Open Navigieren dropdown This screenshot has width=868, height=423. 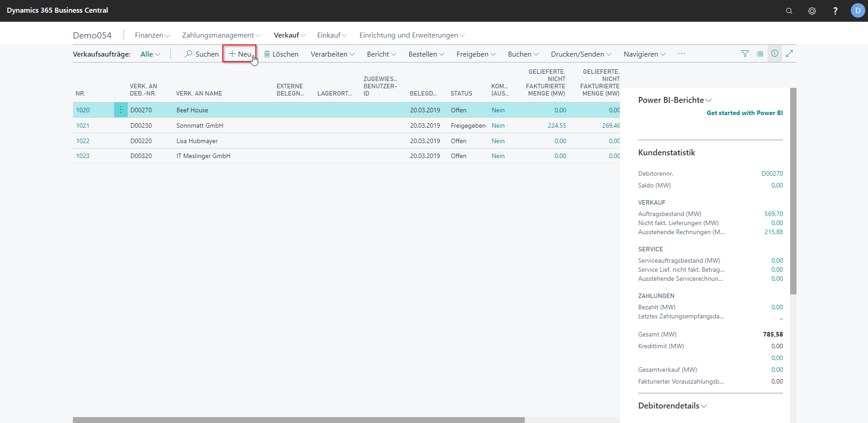coord(644,54)
